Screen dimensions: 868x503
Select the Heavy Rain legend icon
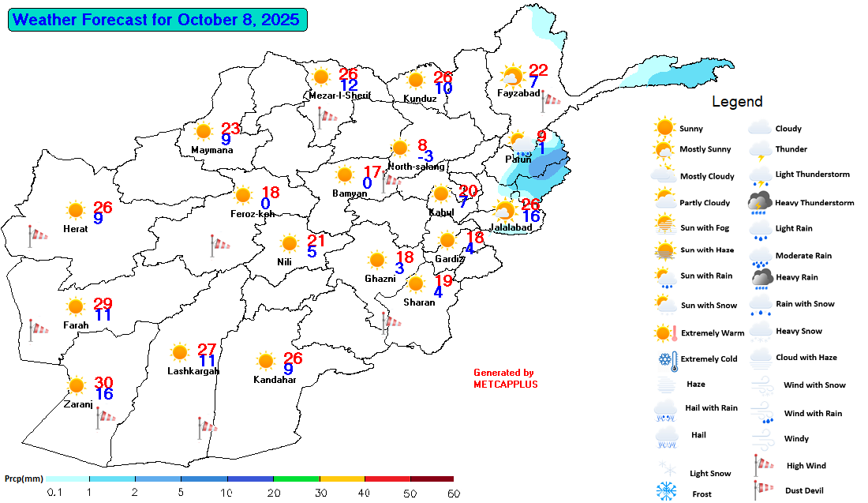point(761,277)
